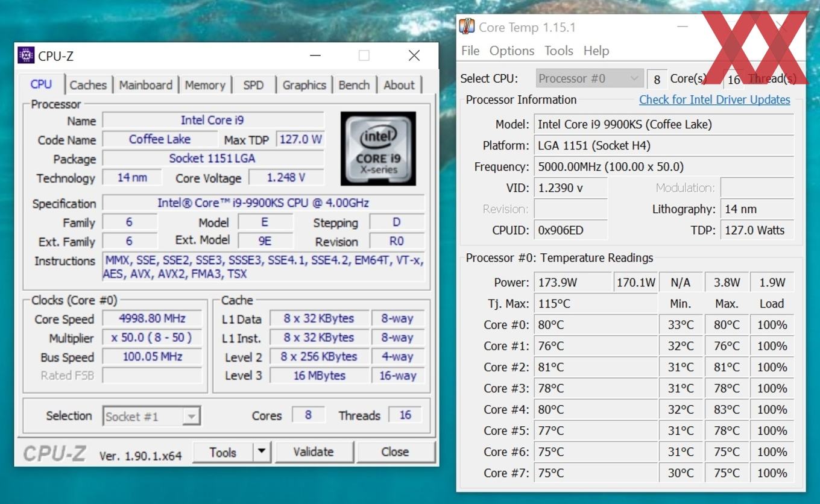The width and height of the screenshot is (820, 504).
Task: Click the Max TDP 127.0 W value
Action: pos(300,139)
